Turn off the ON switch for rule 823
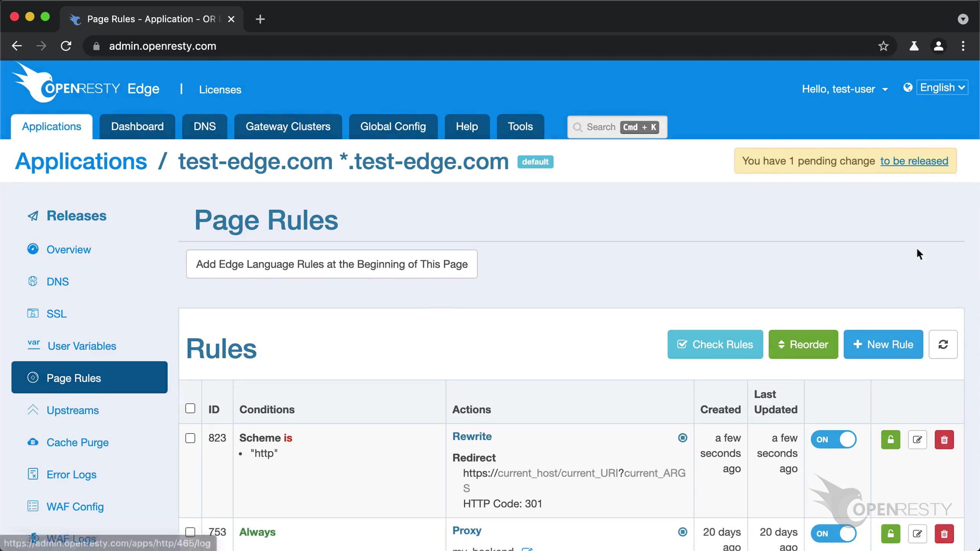Image resolution: width=980 pixels, height=551 pixels. click(x=833, y=440)
